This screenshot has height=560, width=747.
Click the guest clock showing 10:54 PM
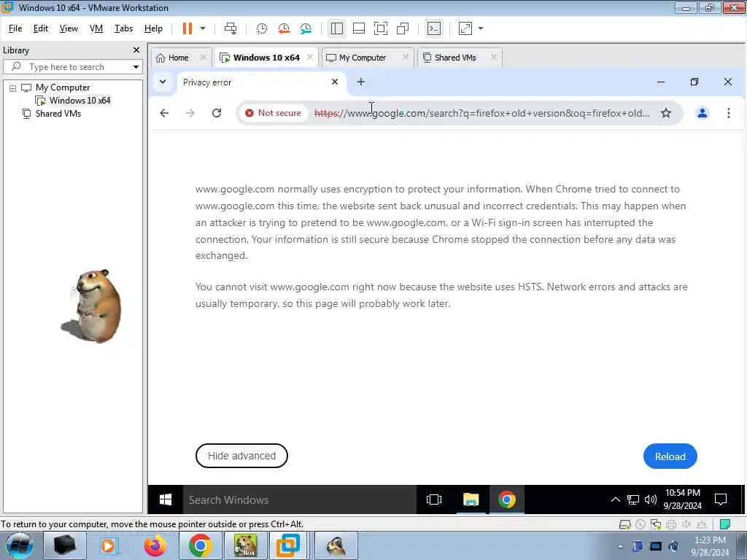tap(683, 499)
